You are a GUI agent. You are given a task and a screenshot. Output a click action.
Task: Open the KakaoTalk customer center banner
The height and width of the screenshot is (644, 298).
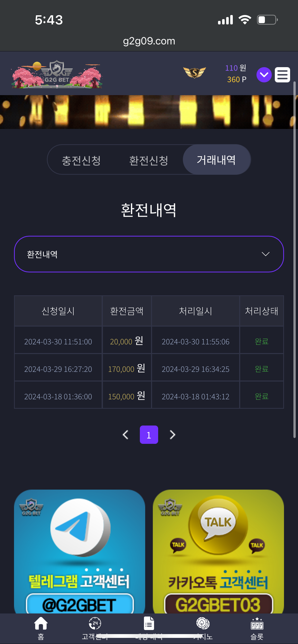coord(218,551)
